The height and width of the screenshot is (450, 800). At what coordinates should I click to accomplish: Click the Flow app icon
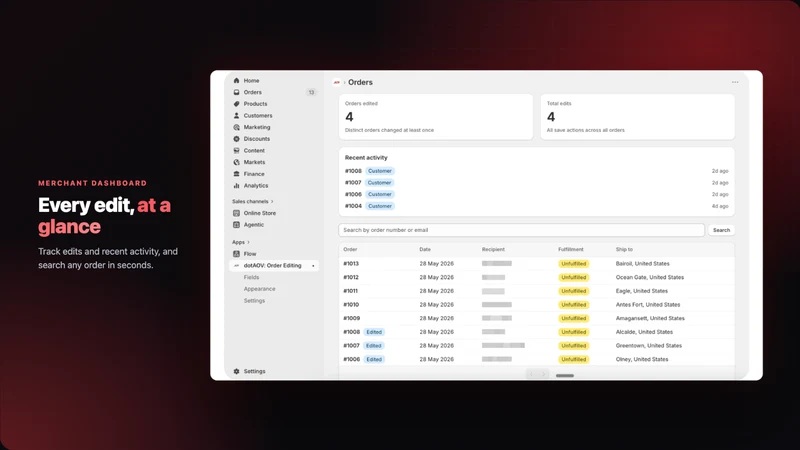(x=236, y=254)
